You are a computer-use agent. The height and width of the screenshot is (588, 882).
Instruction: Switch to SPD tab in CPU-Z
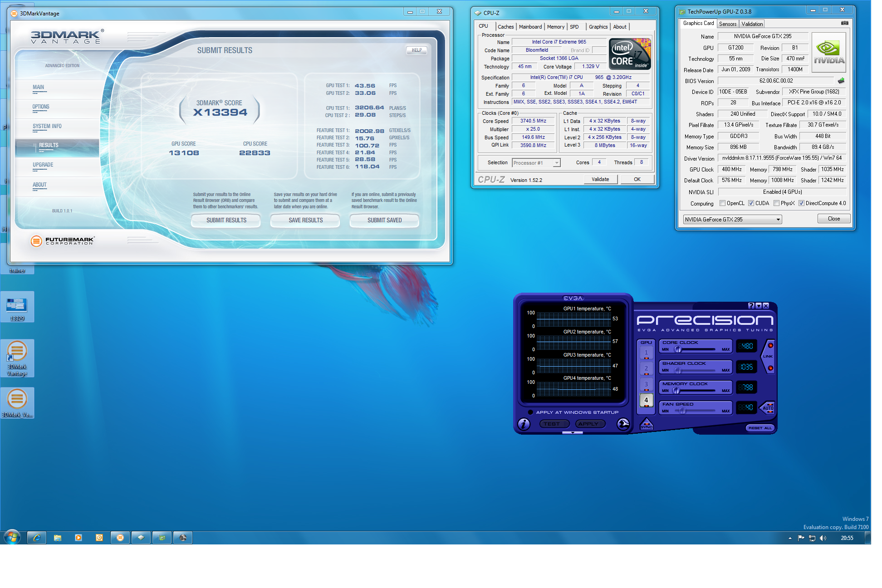[574, 27]
